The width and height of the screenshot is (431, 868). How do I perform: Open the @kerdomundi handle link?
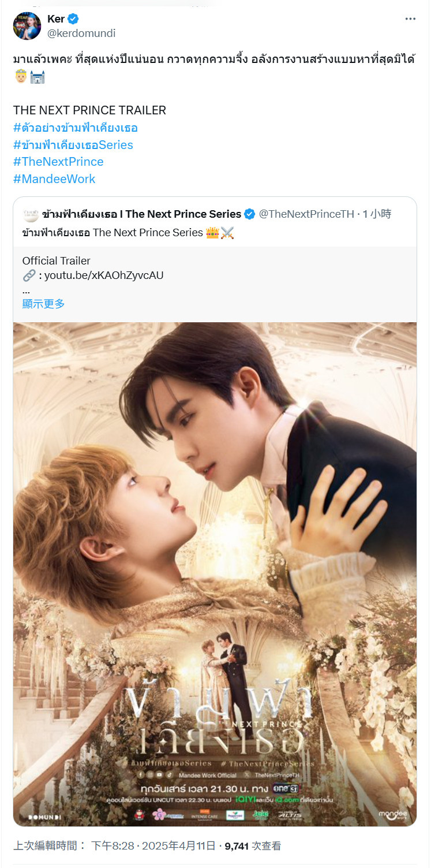[81, 33]
